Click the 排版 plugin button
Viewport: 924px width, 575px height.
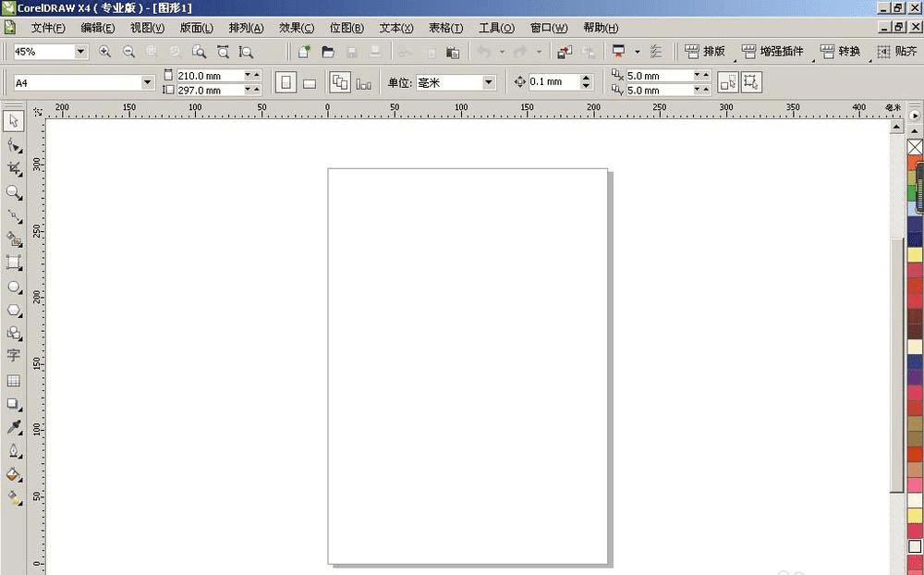705,52
